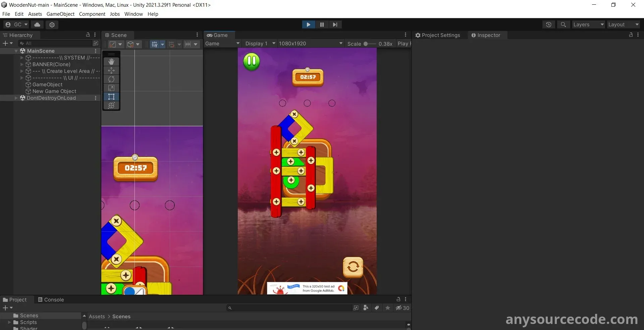The image size is (644, 330).
Task: Switch to the Console tab
Action: click(51, 299)
